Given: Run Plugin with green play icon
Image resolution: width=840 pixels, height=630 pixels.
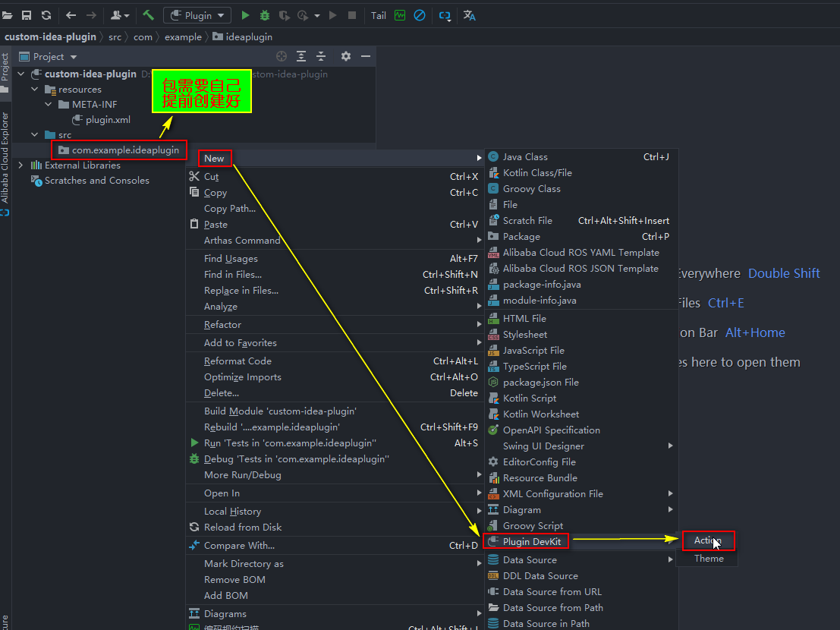Looking at the screenshot, I should (245, 15).
